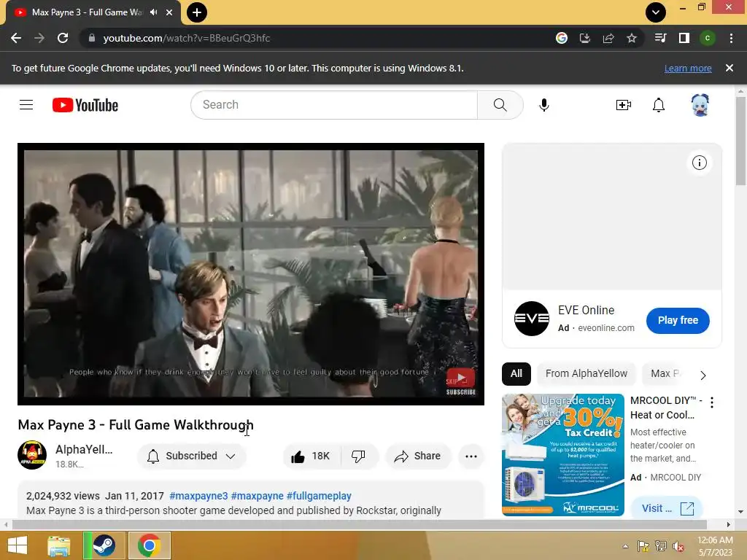The image size is (747, 560).
Task: Switch to the Max Payne 3 browser tab
Action: click(88, 12)
